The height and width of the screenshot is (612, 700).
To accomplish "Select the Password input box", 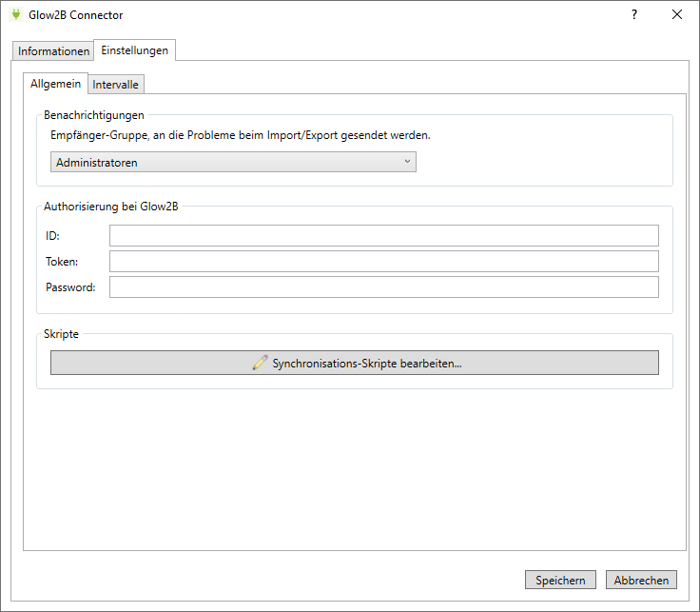I will [x=383, y=287].
